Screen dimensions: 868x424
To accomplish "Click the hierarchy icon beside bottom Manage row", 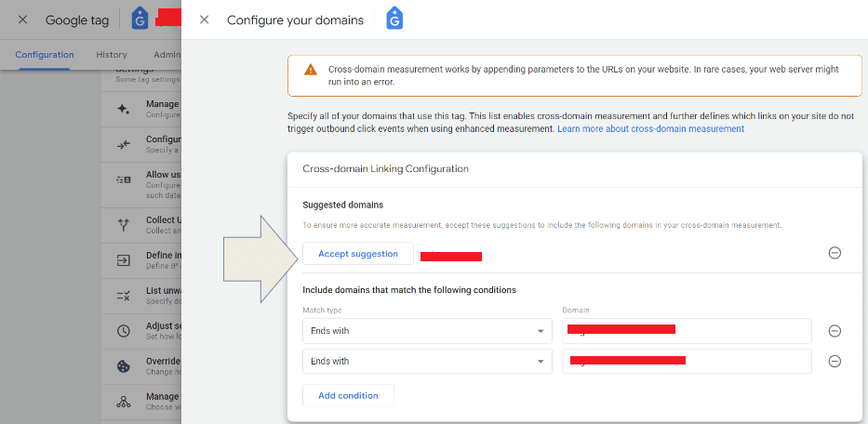I will point(124,402).
